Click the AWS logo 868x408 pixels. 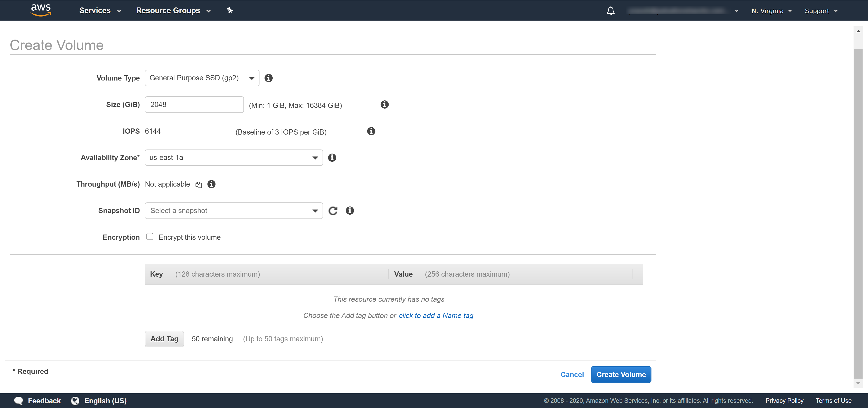pos(41,10)
